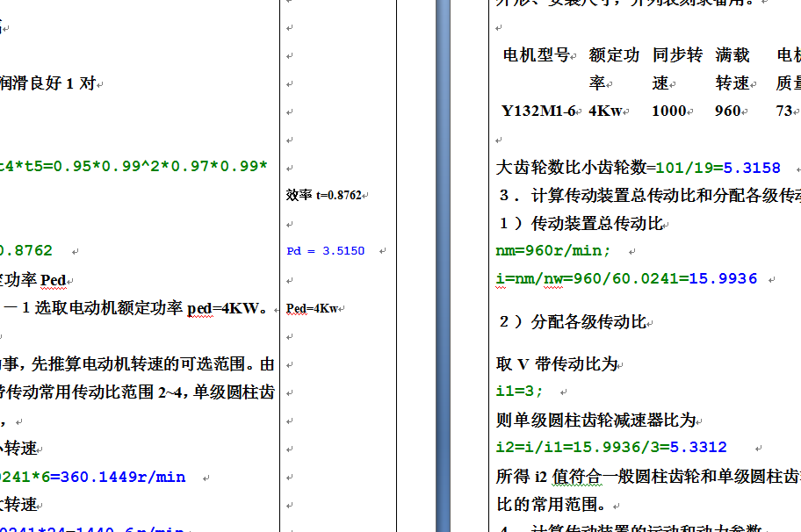
Task: Click the line ending 360.1449r/min
Action: pos(92,477)
